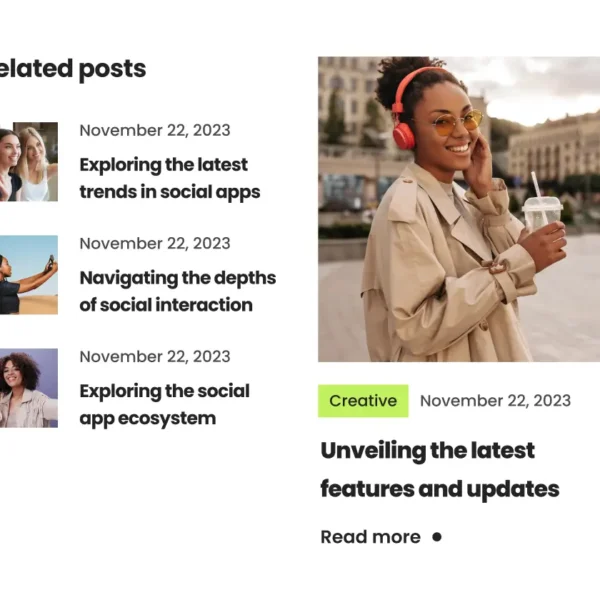600x600 pixels.
Task: Open article 'Unveiling the latest features and updates'
Action: pos(440,470)
